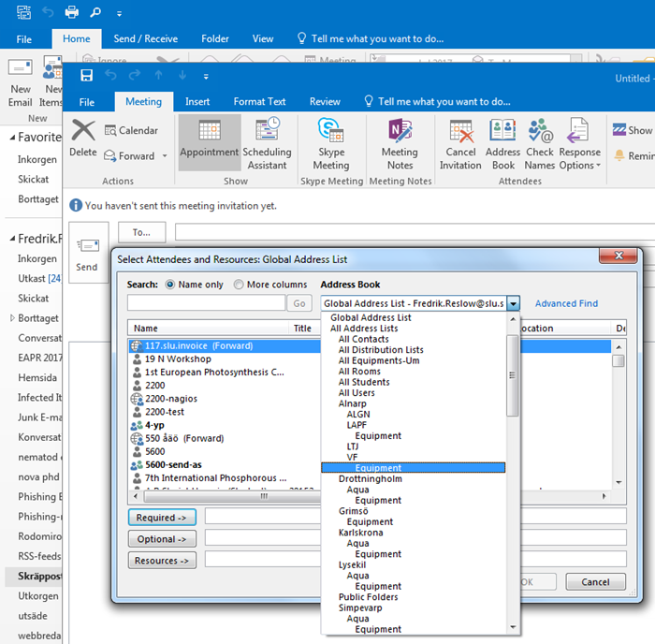Open the Format Text ribbon tab
This screenshot has width=655, height=644.
pos(259,101)
